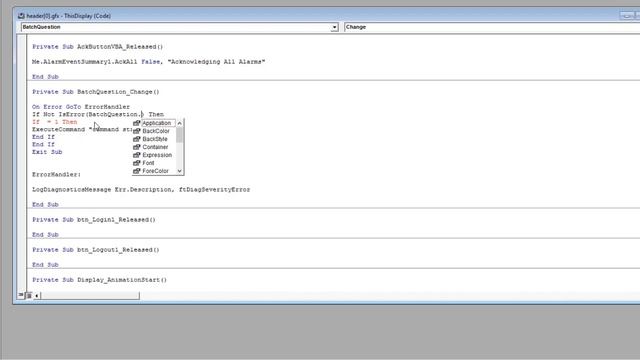Click the 'Exit Sub' line
640x360 pixels.
click(47, 152)
